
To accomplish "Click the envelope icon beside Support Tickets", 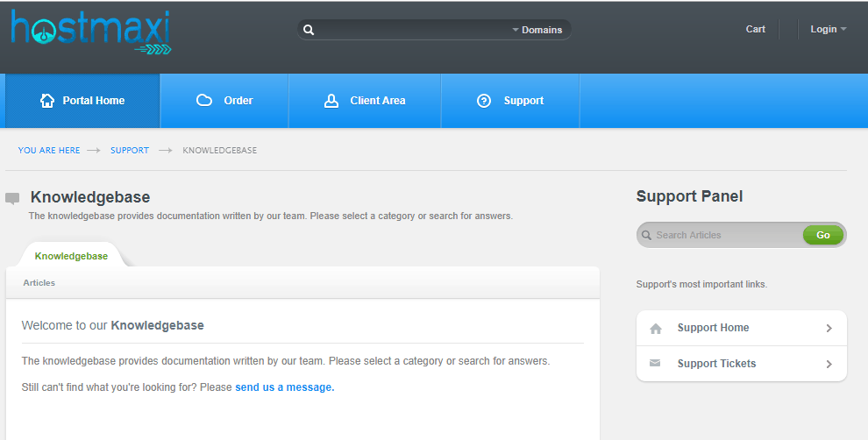I will coord(655,363).
